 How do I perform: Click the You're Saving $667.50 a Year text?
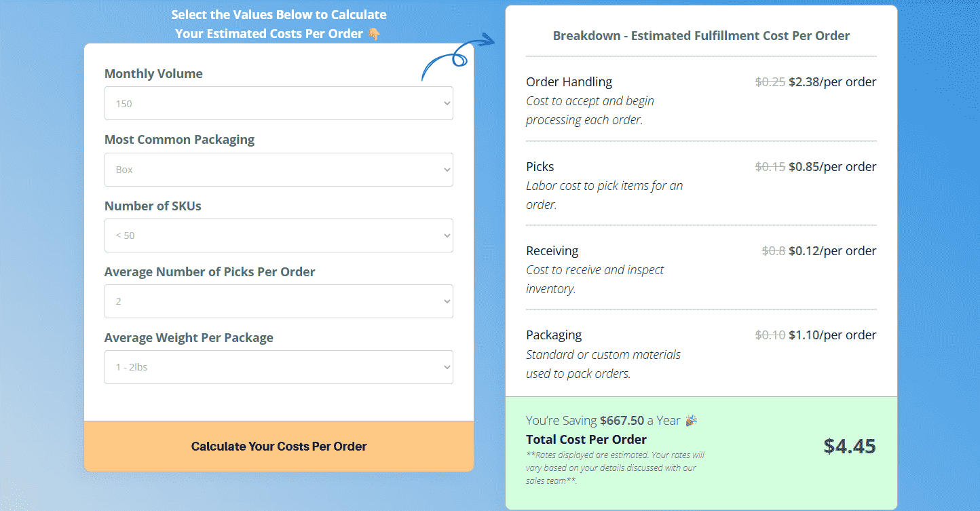(603, 420)
